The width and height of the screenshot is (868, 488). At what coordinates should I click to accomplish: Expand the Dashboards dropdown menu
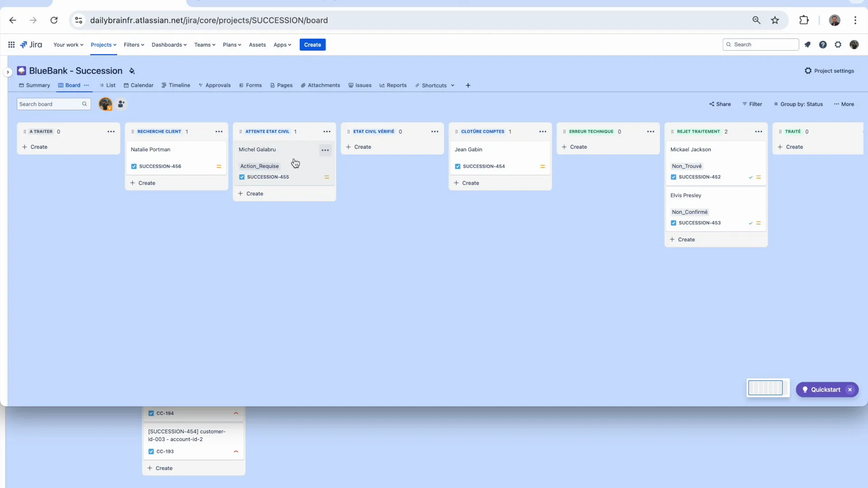pos(169,45)
